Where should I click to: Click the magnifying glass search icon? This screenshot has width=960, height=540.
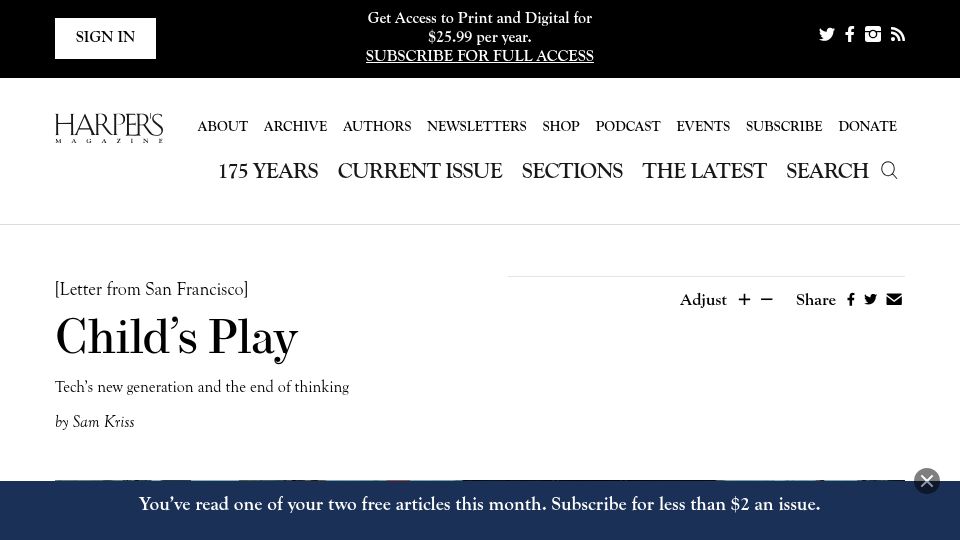889,170
